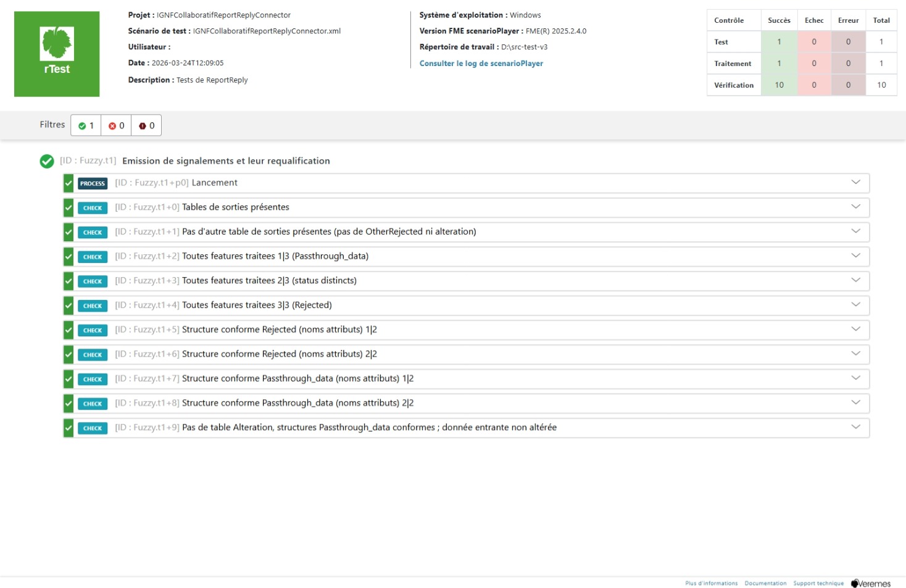Click the Veremes logo in footer
Screen dimensions: 906x588
870,584
